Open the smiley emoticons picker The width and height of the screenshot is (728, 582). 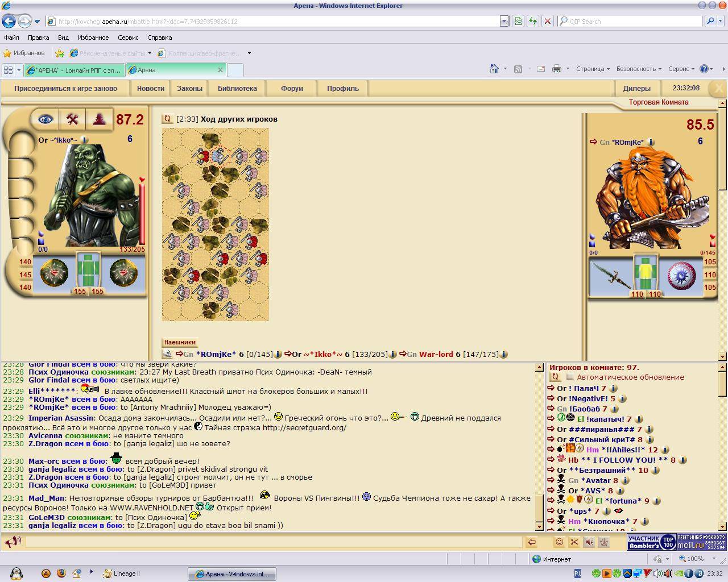click(559, 542)
